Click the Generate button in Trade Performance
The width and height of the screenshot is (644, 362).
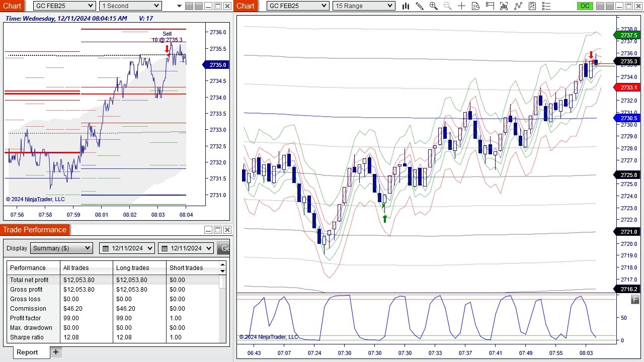click(x=223, y=248)
